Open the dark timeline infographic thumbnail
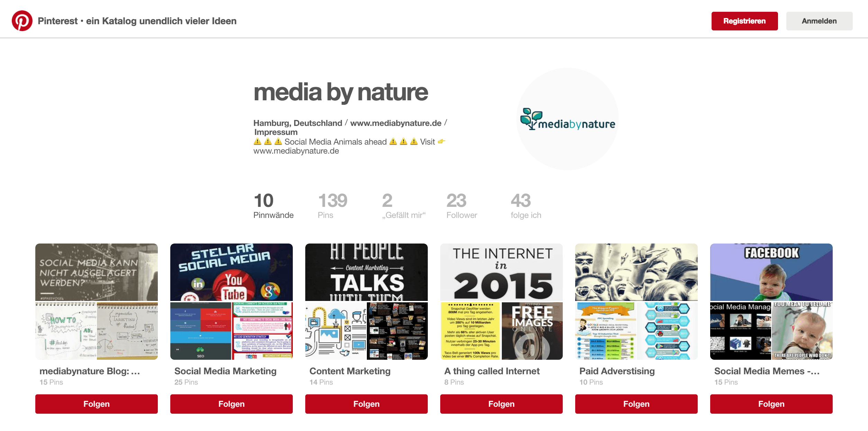Image resolution: width=868 pixels, height=431 pixels. pyautogui.click(x=397, y=331)
